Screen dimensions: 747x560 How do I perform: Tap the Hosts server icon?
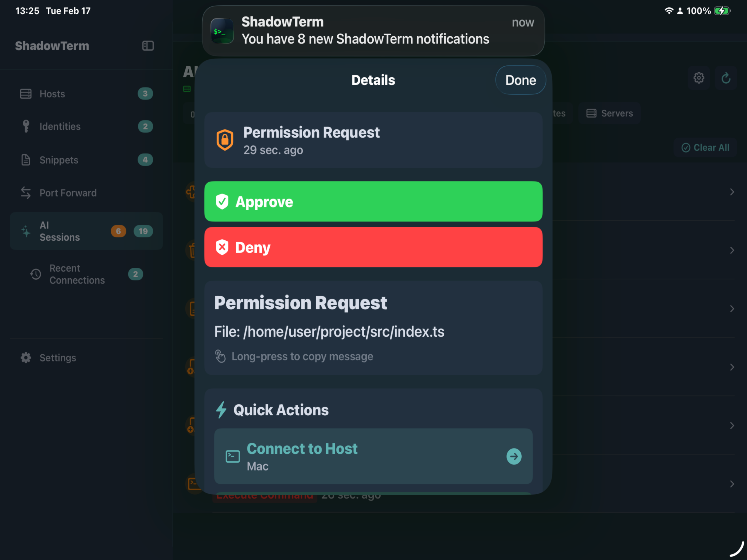click(26, 94)
